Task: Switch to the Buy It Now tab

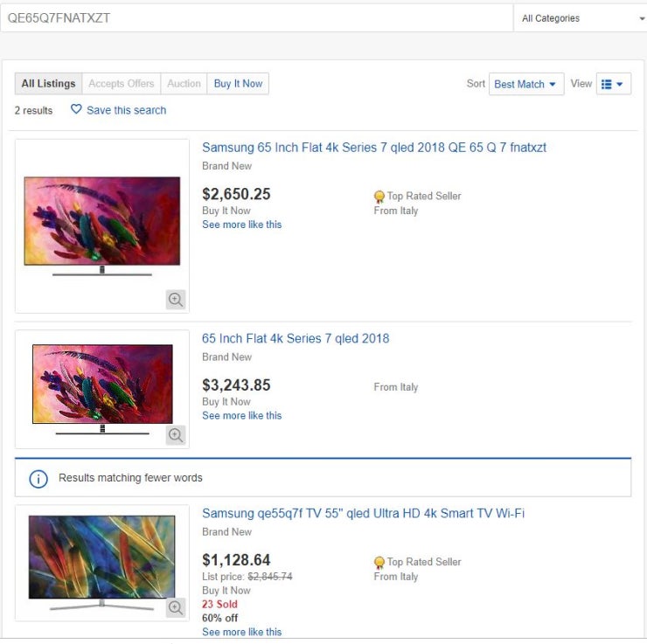Action: (238, 84)
